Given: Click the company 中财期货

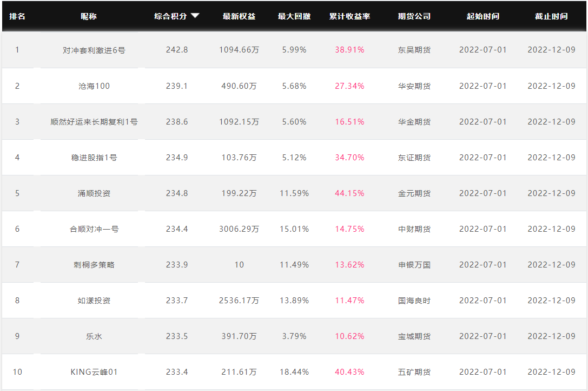Looking at the screenshot, I should click(414, 229).
